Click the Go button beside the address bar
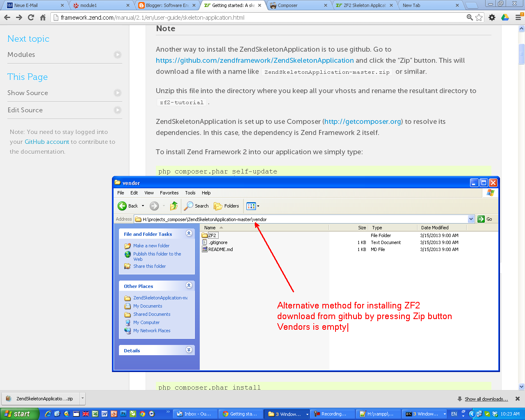 point(485,219)
